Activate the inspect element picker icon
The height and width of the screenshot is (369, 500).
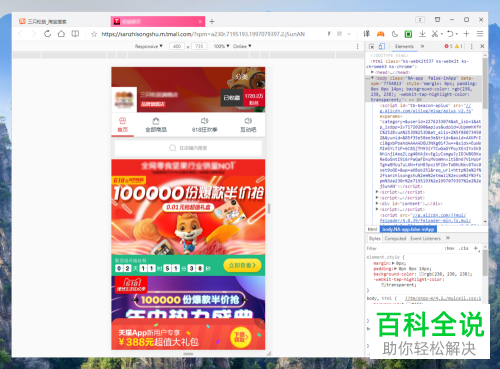click(371, 46)
